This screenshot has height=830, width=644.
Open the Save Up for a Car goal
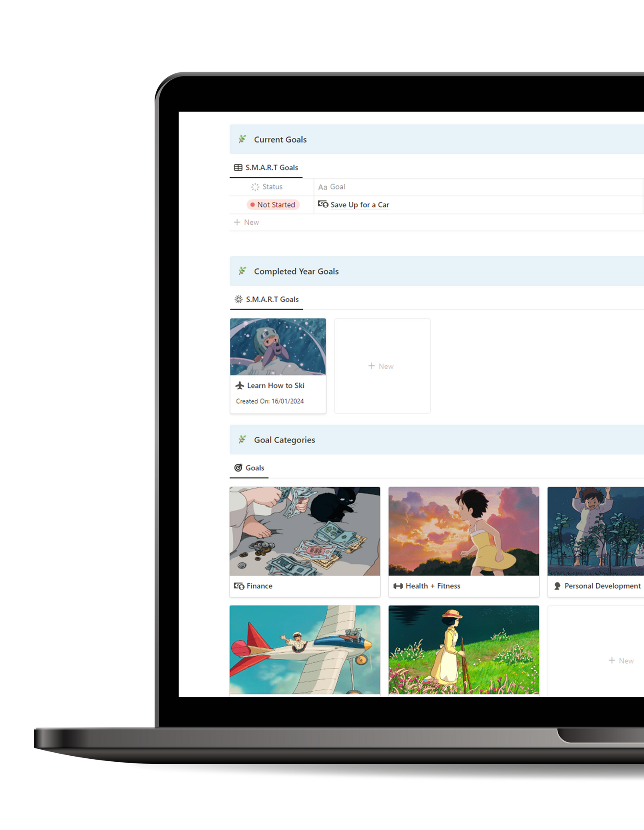click(360, 205)
